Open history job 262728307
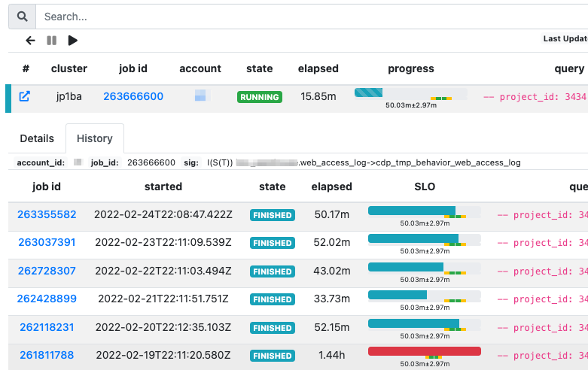The image size is (588, 370). point(47,271)
